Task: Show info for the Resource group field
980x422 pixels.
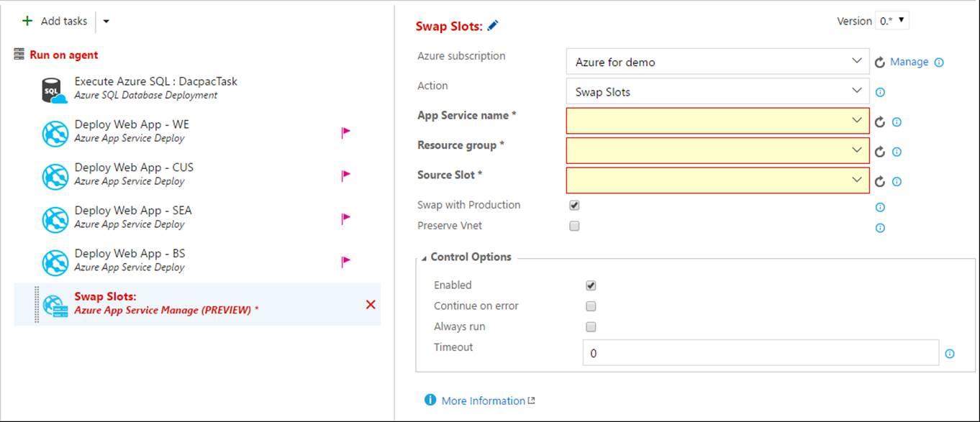Action: [897, 152]
